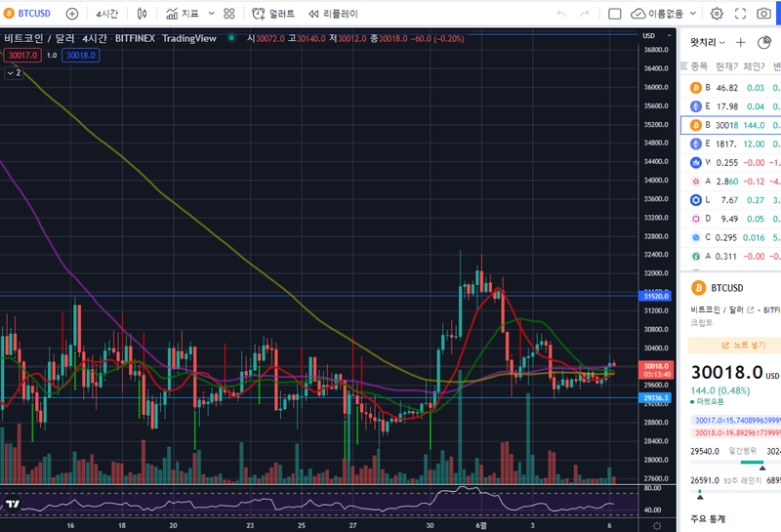Redo last chart action

(x=585, y=14)
